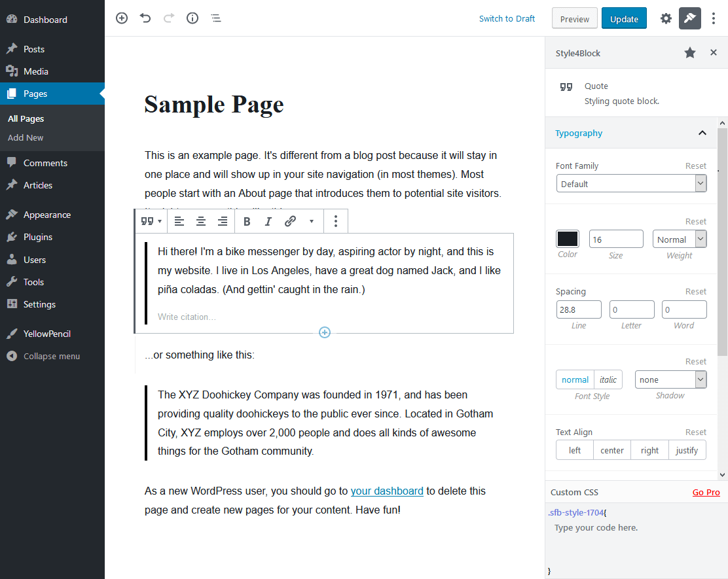
Task: Follow the your dashboard link
Action: point(386,491)
